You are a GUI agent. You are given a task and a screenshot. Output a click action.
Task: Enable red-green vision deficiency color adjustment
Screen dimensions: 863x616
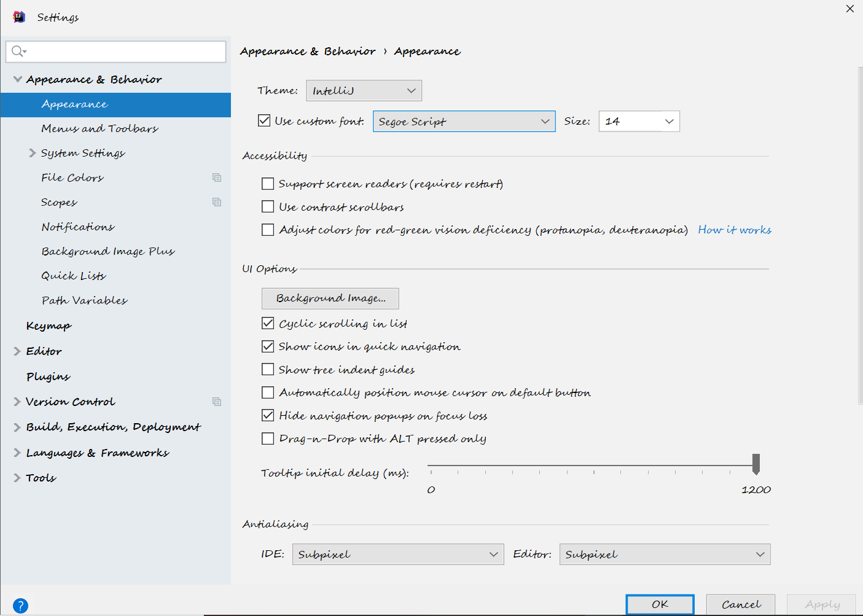coord(268,230)
